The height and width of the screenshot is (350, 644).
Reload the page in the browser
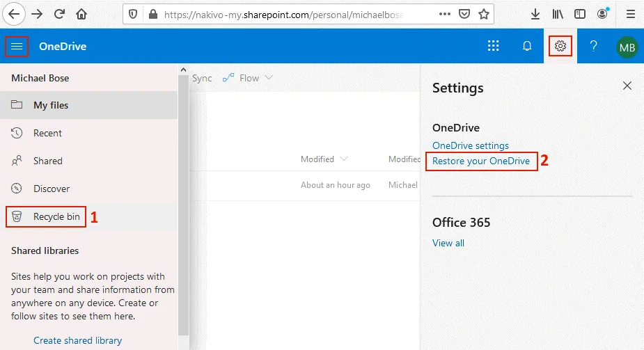[59, 14]
